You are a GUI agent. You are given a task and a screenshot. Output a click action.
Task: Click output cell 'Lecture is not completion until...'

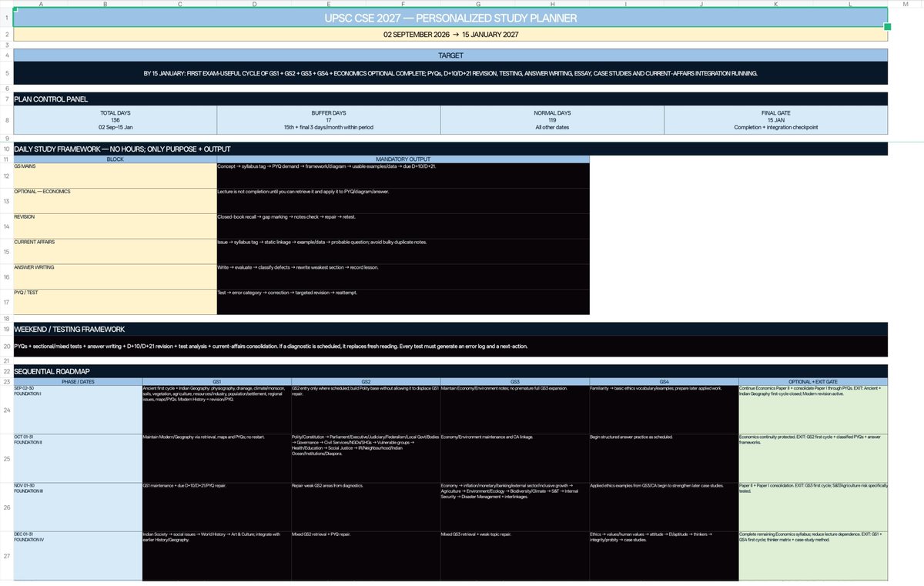pos(403,200)
